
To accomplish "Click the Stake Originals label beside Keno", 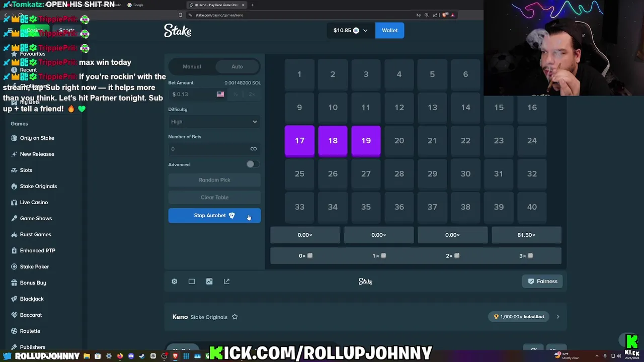I will [x=209, y=317].
